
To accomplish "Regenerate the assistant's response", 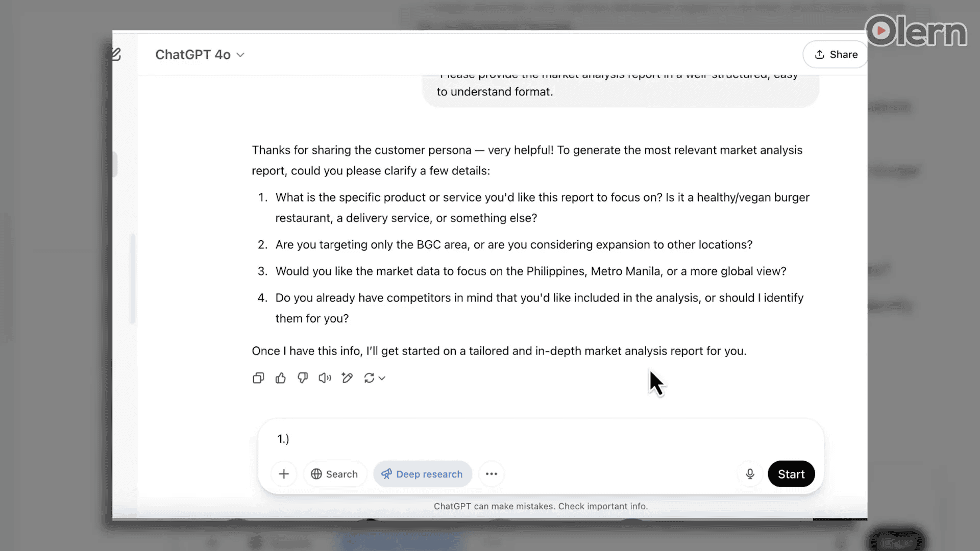I will click(370, 378).
